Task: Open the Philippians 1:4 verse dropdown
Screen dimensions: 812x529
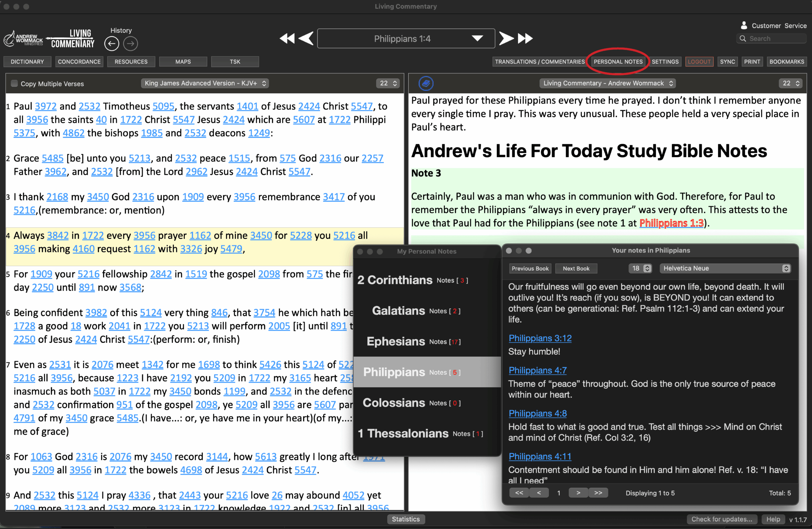Action: click(477, 38)
